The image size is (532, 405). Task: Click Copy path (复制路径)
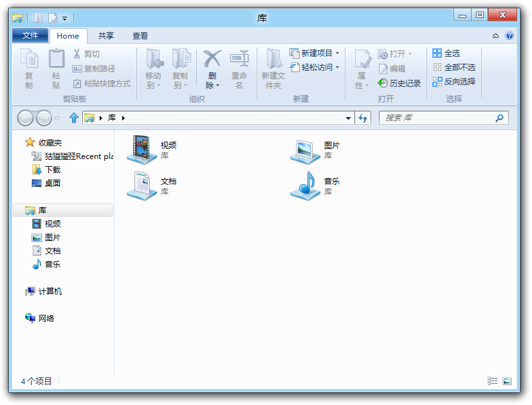[x=94, y=69]
